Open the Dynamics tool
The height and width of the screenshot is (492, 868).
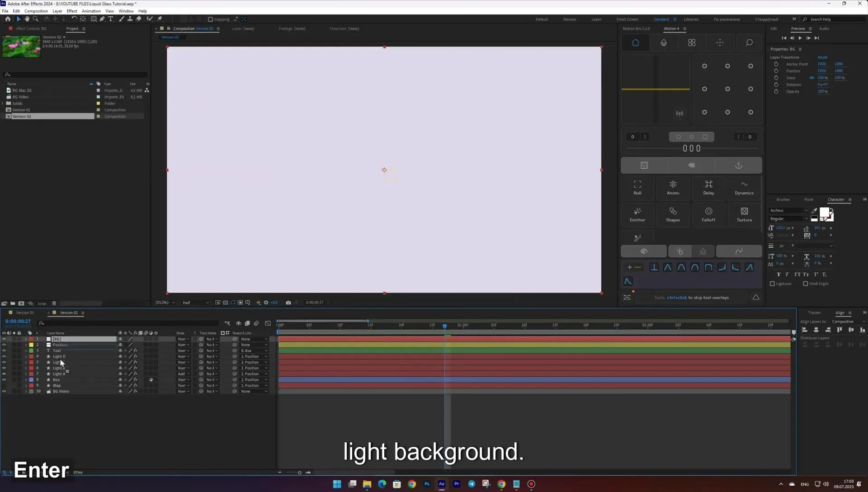(744, 187)
